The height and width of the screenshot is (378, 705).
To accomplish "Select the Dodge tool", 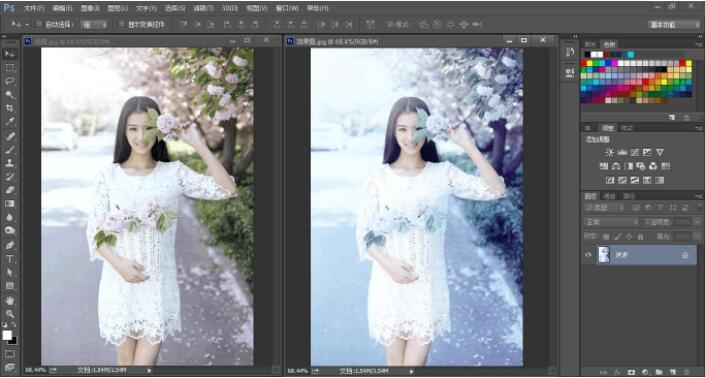I will (9, 231).
